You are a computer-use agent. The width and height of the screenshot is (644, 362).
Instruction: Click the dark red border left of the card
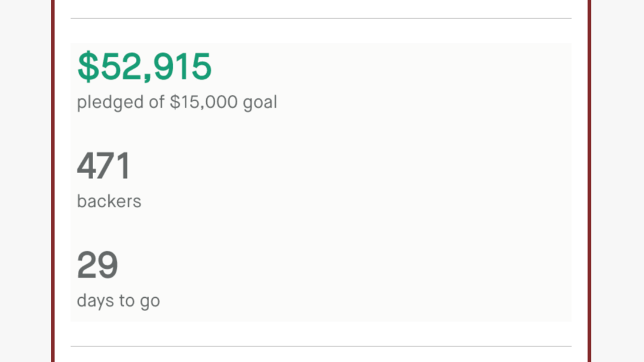click(53, 181)
